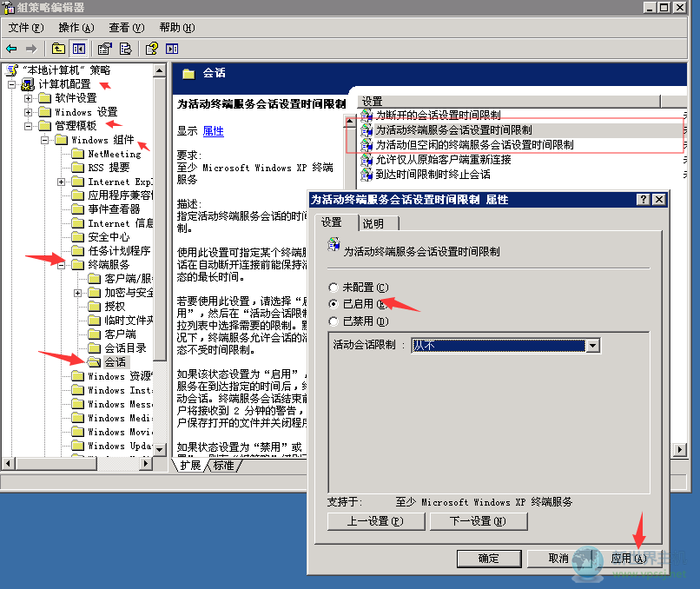Open the 文件 menu
Viewport: 700px width, 589px height.
click(x=26, y=28)
